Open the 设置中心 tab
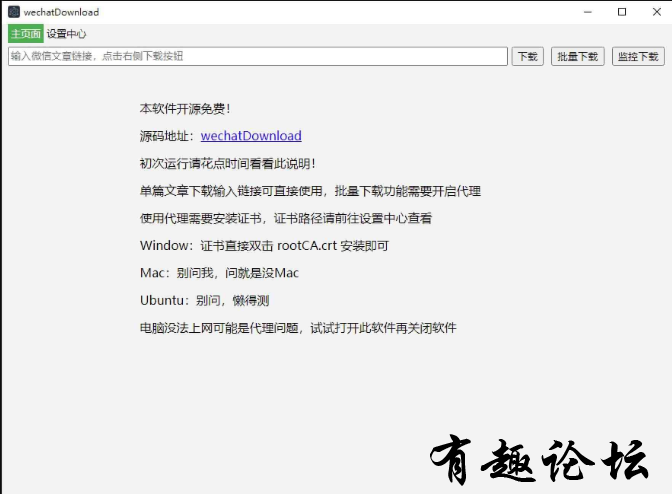This screenshot has width=672, height=494. click(66, 34)
